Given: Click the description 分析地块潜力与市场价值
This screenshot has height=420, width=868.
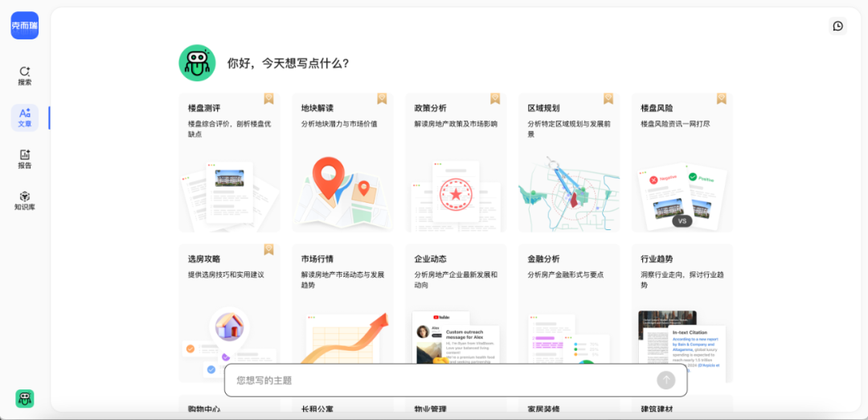Looking at the screenshot, I should tap(339, 124).
